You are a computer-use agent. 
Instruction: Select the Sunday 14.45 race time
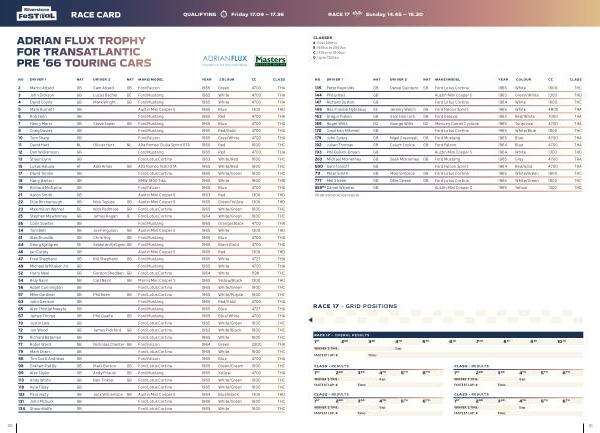pos(394,14)
